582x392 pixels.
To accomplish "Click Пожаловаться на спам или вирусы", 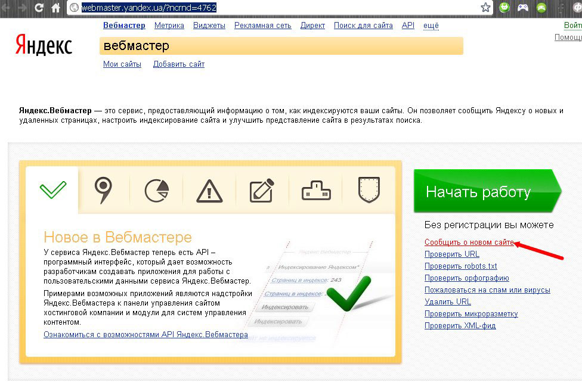I will [x=487, y=290].
